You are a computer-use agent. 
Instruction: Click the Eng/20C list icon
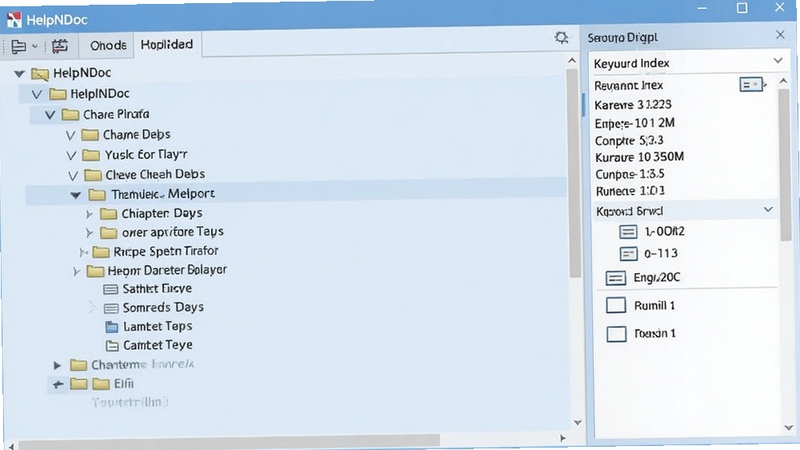click(x=615, y=278)
